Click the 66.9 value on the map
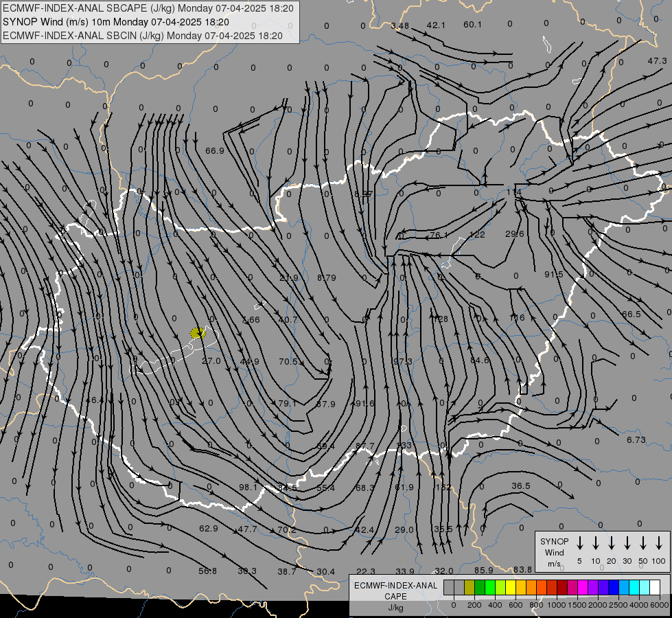The width and height of the screenshot is (672, 618). click(x=214, y=150)
